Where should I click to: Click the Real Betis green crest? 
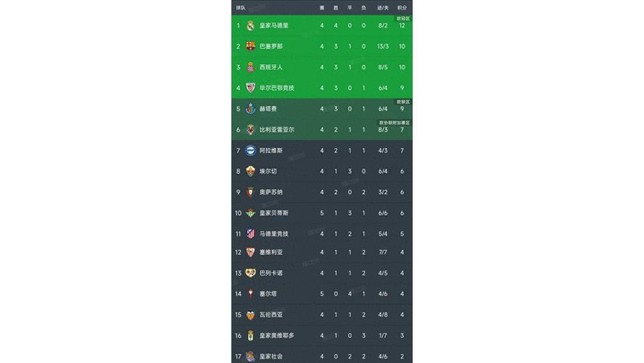coord(250,213)
